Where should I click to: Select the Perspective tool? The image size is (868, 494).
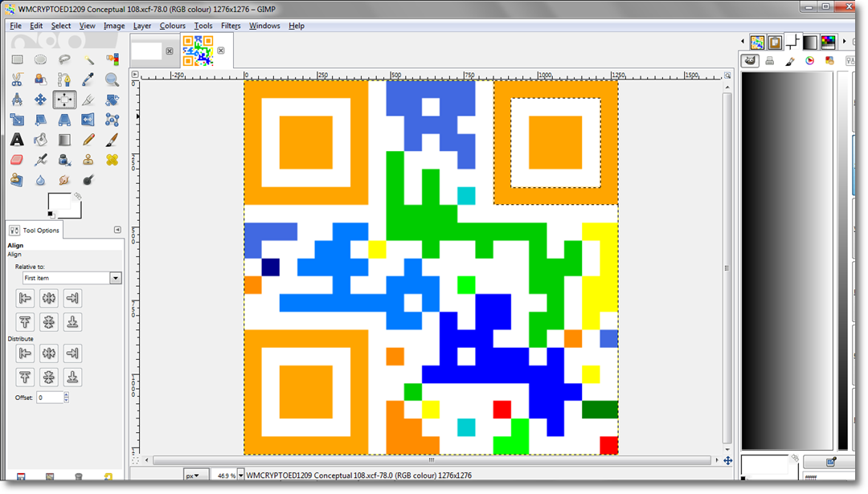click(x=64, y=120)
